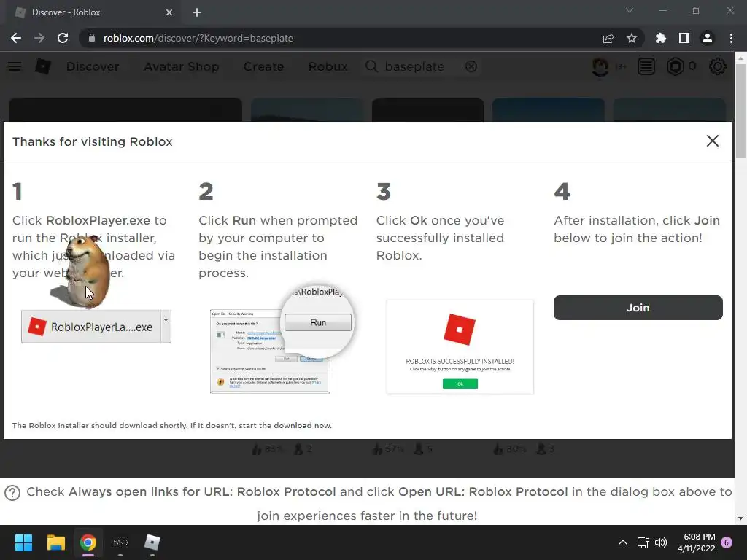Click the Run button illustration
The width and height of the screenshot is (747, 560).
318,322
